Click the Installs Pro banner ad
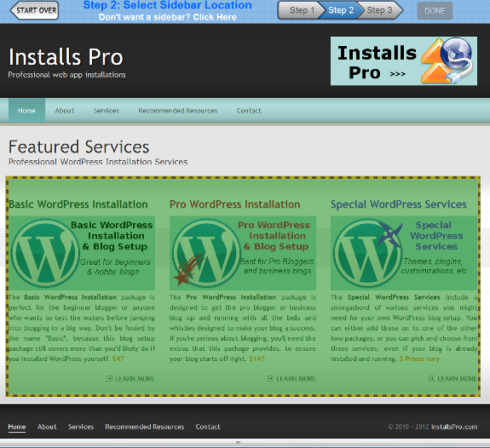 click(x=404, y=61)
